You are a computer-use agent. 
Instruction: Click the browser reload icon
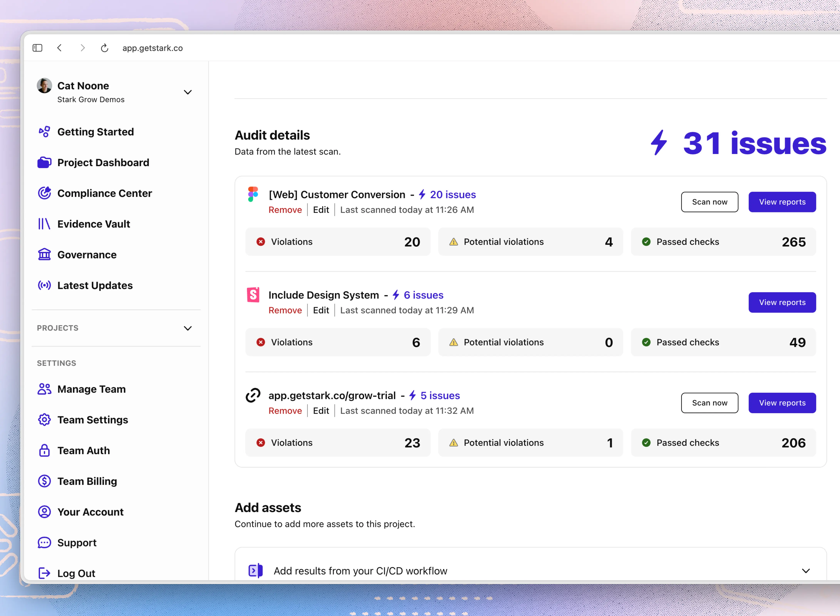click(104, 48)
